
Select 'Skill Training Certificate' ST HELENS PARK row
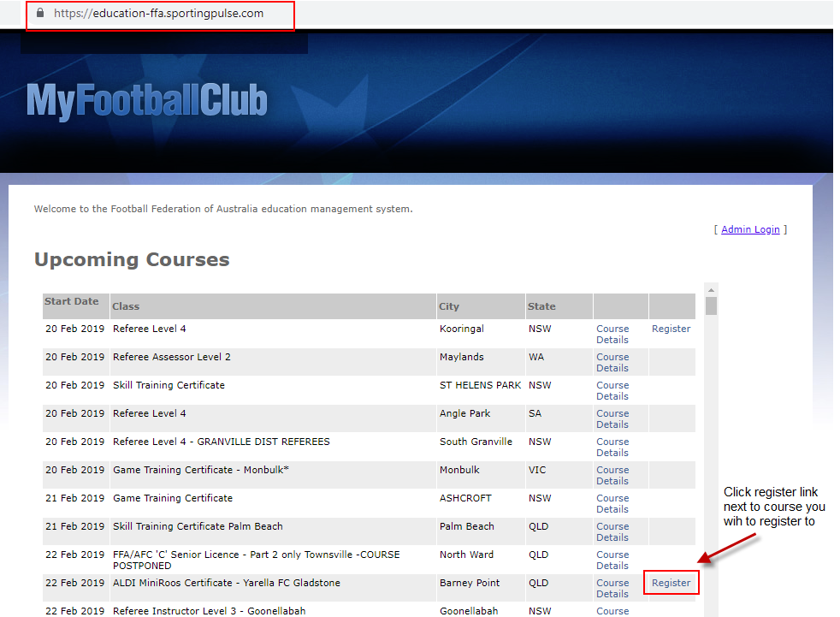(169, 385)
